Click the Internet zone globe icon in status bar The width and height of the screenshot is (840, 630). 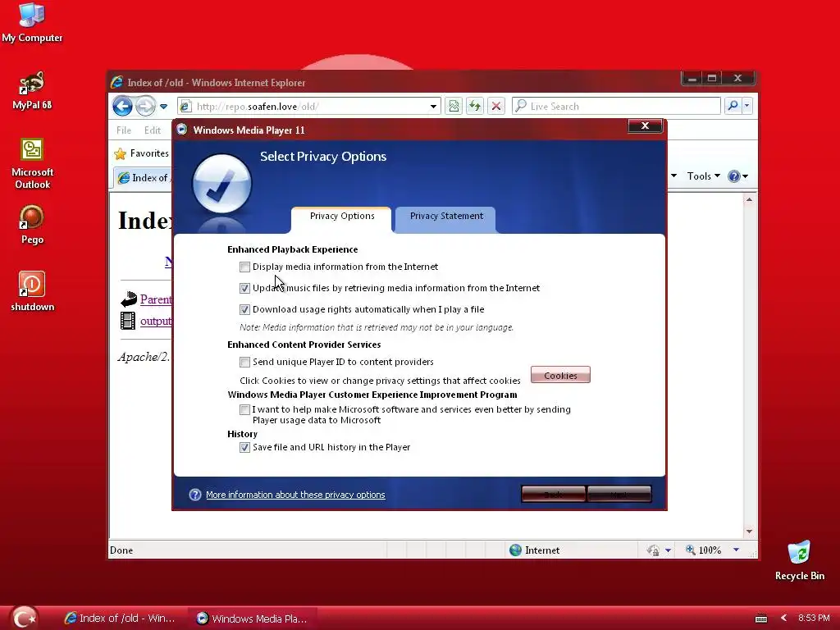(515, 550)
